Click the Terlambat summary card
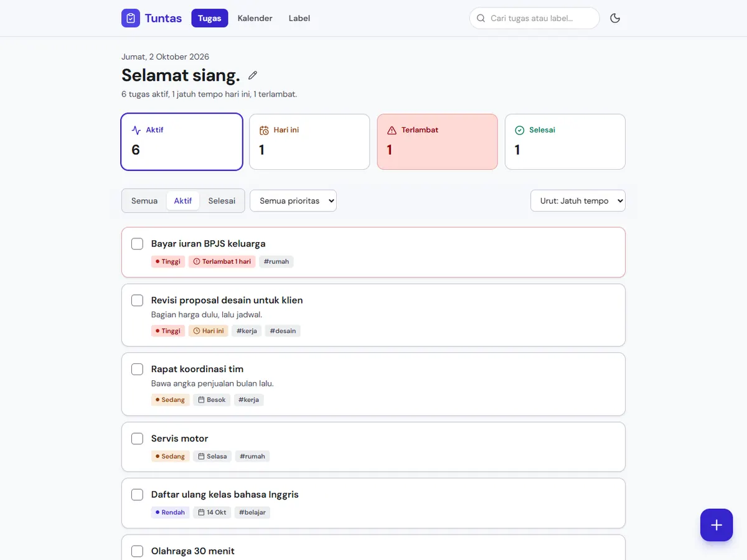 (438, 142)
